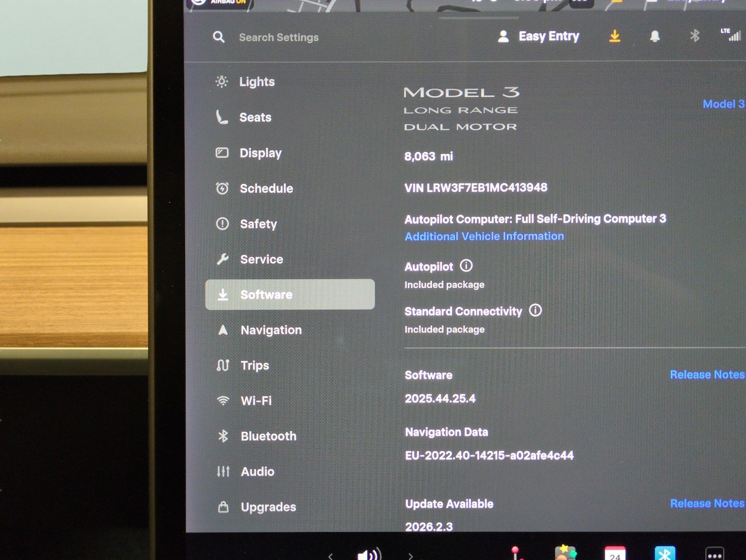Click the Autopilot info circle icon
Viewport: 746px width, 560px height.
click(x=466, y=266)
